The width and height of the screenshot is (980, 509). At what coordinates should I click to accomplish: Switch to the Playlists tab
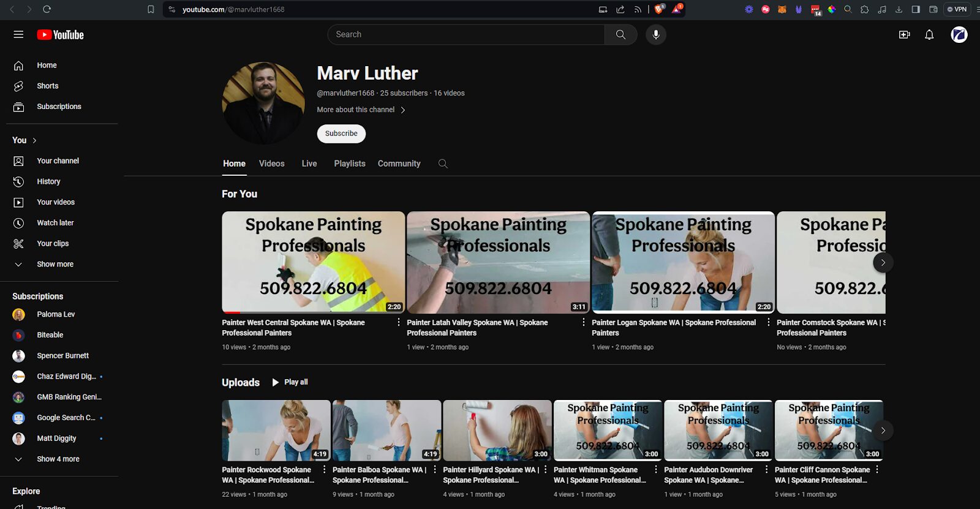pyautogui.click(x=350, y=164)
